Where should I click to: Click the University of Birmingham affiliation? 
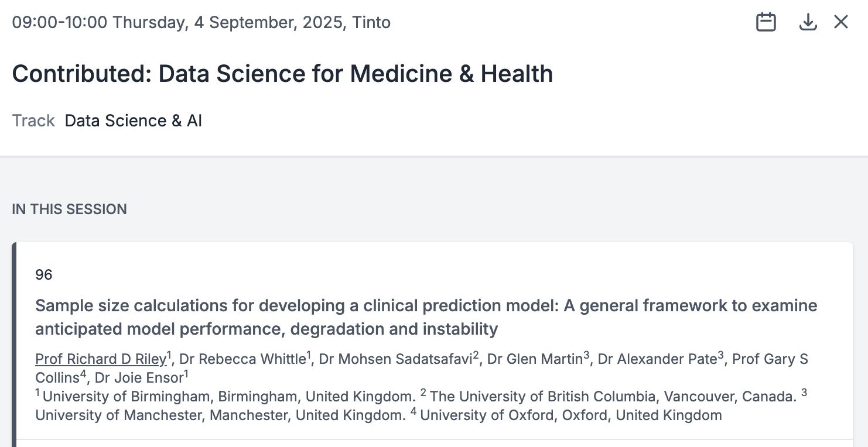click(x=228, y=397)
